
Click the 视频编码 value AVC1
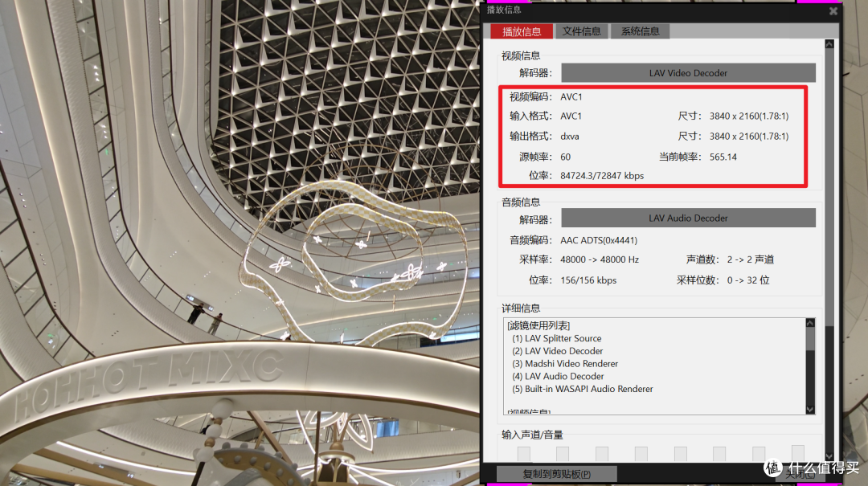coord(571,97)
